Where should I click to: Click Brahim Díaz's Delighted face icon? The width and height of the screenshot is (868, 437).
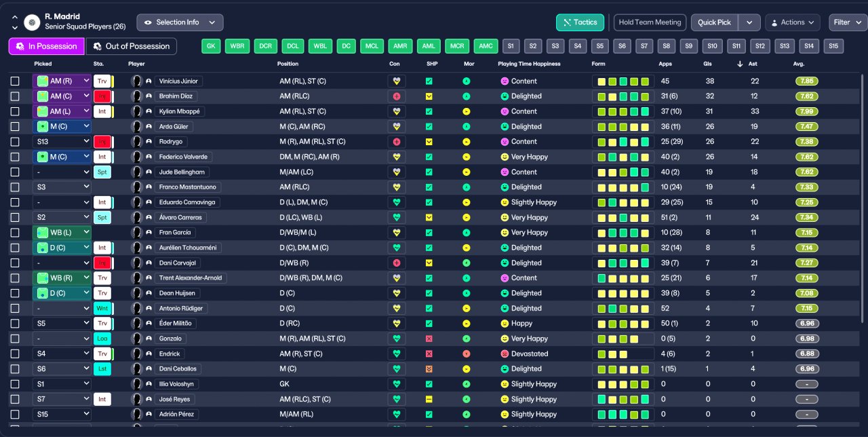click(505, 96)
